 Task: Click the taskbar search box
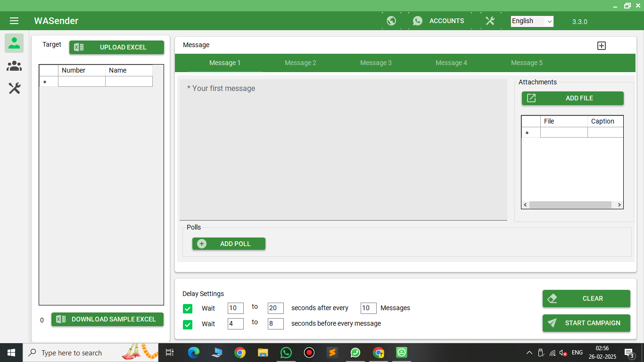[x=91, y=353]
